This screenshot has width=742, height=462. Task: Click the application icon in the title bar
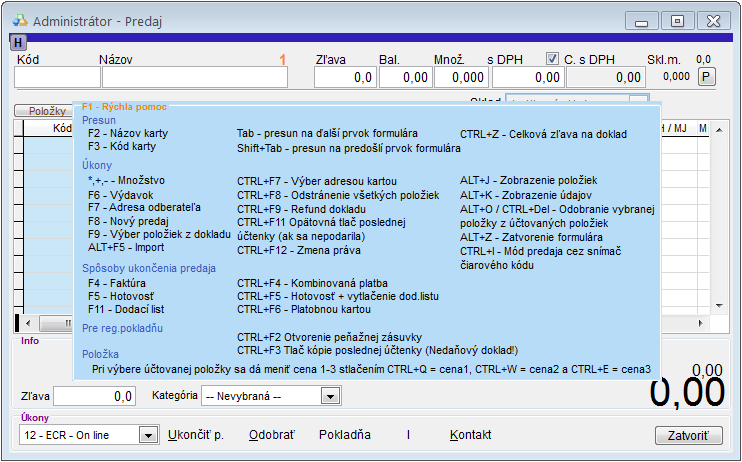(x=19, y=20)
